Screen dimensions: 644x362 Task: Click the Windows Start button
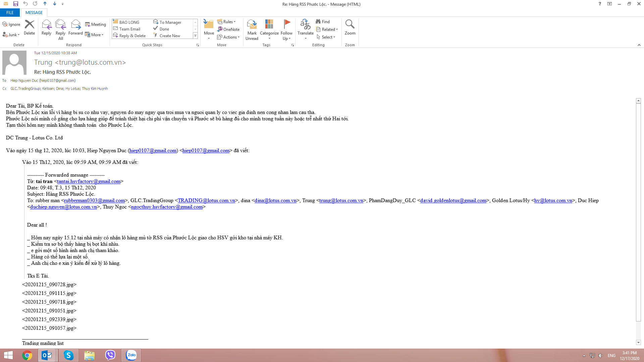click(x=8, y=355)
